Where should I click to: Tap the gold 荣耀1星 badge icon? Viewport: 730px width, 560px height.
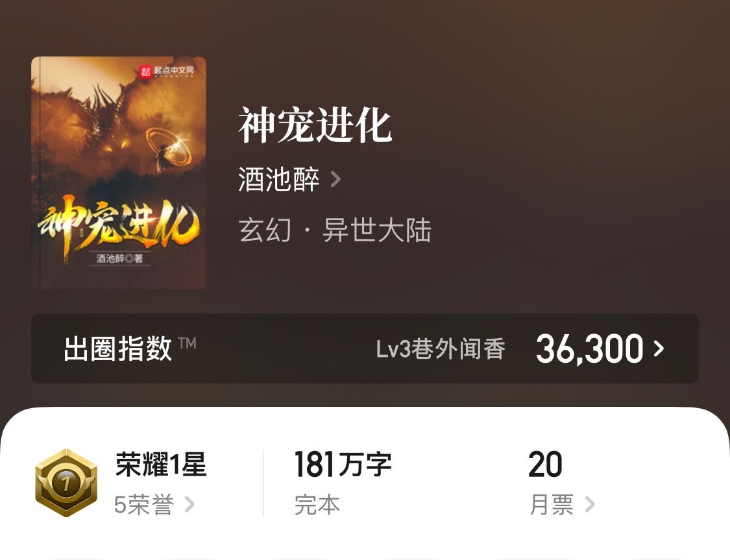[67, 483]
